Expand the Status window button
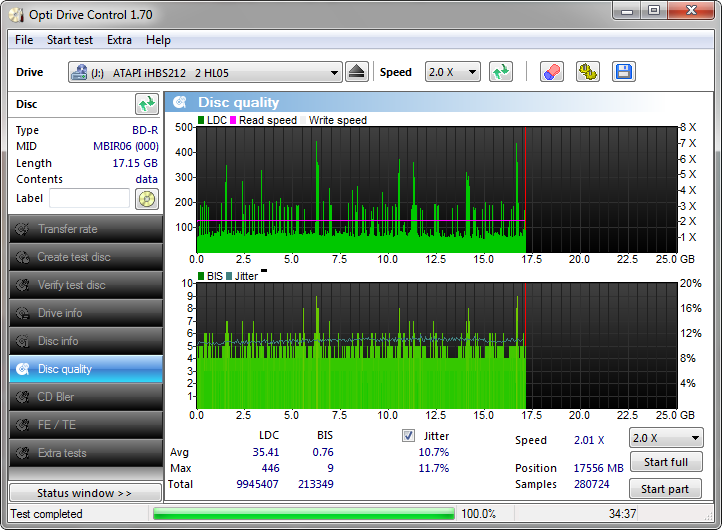The width and height of the screenshot is (722, 530). coord(86,493)
